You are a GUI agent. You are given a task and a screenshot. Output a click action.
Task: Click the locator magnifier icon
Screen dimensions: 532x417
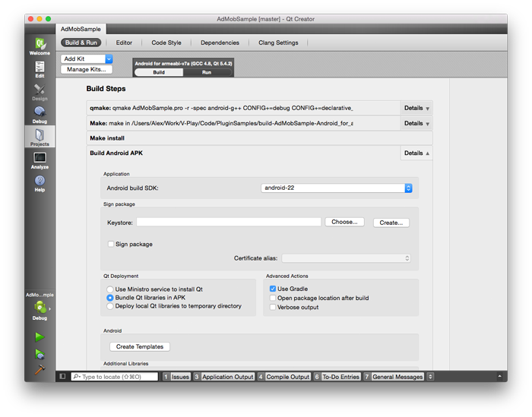click(x=77, y=377)
